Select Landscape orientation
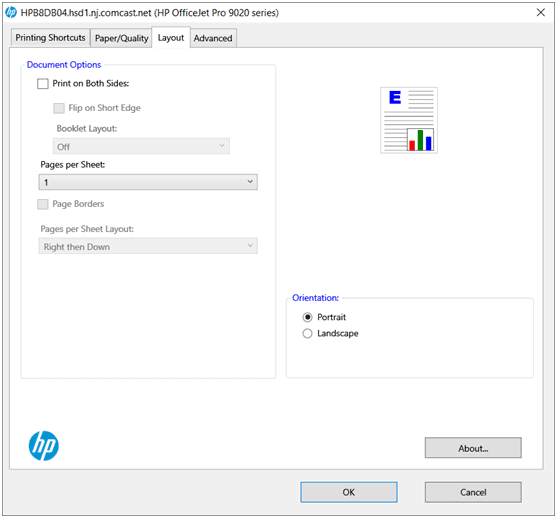 [x=307, y=333]
